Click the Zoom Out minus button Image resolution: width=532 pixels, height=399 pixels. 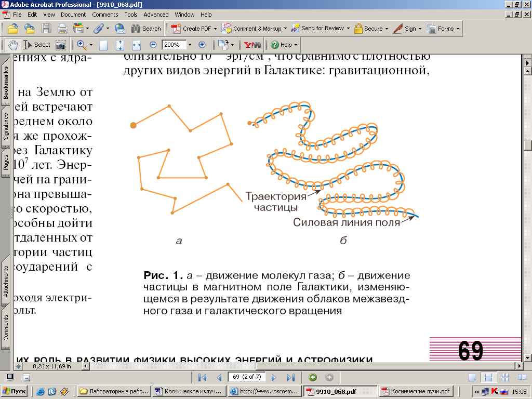153,45
